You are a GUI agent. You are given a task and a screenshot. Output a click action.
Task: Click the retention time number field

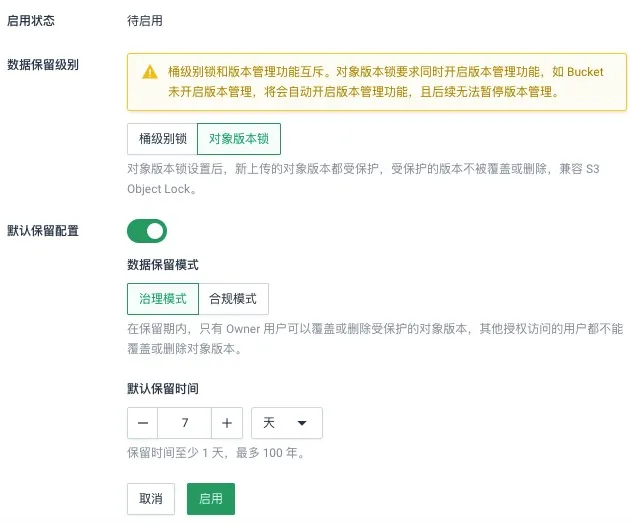185,423
